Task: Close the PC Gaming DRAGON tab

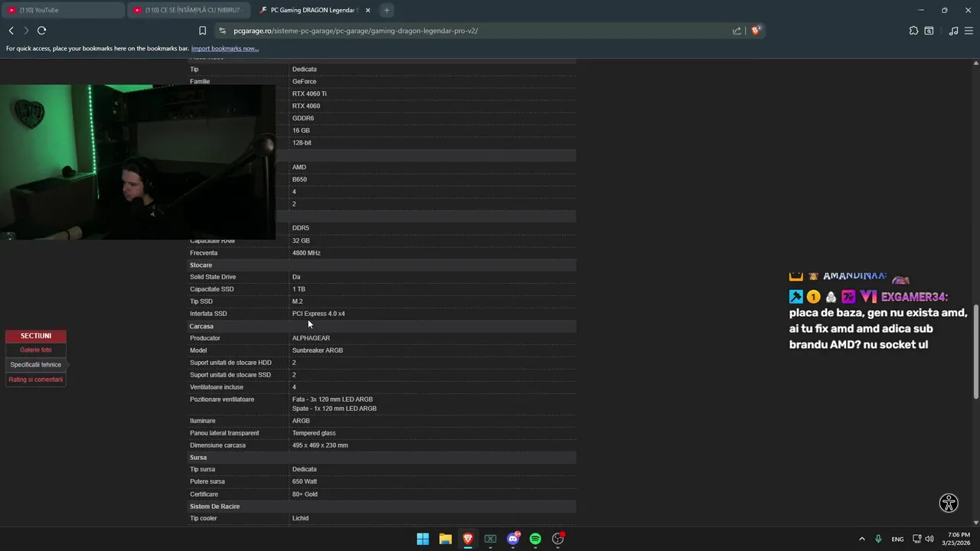Action: click(367, 10)
